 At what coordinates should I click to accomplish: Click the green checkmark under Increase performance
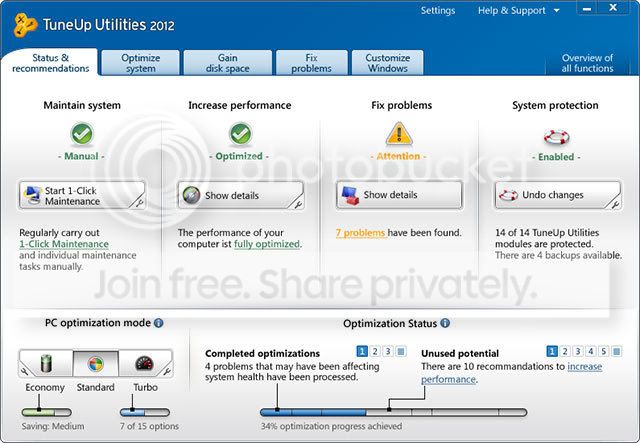tap(240, 134)
